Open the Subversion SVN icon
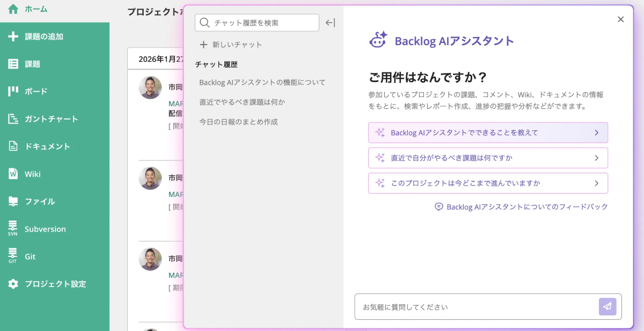Screen dimensions: 644x331 click(13, 229)
